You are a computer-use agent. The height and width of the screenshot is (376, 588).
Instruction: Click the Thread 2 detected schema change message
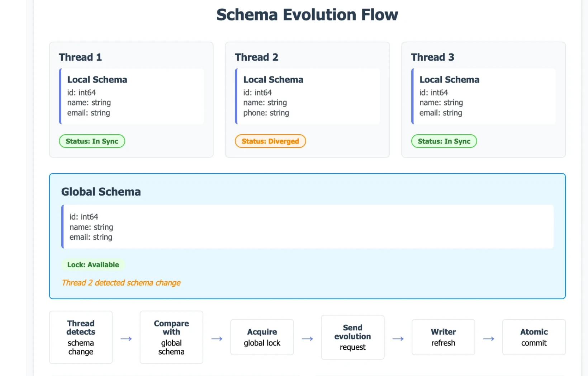(x=121, y=283)
